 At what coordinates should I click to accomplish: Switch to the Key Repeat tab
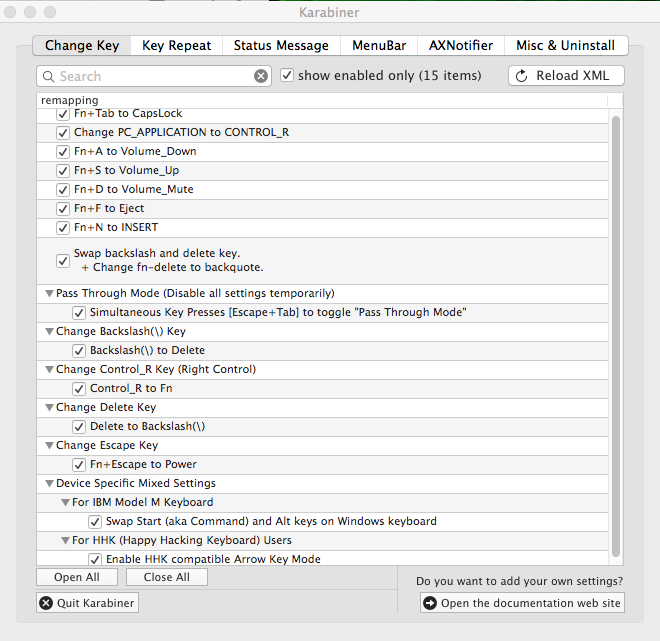coord(176,46)
